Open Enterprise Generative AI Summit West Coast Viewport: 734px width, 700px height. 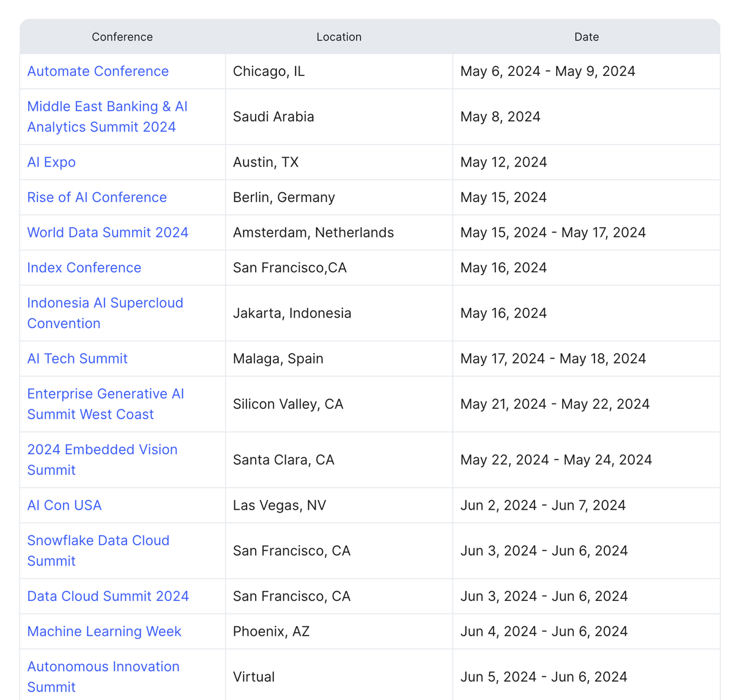[x=105, y=404]
